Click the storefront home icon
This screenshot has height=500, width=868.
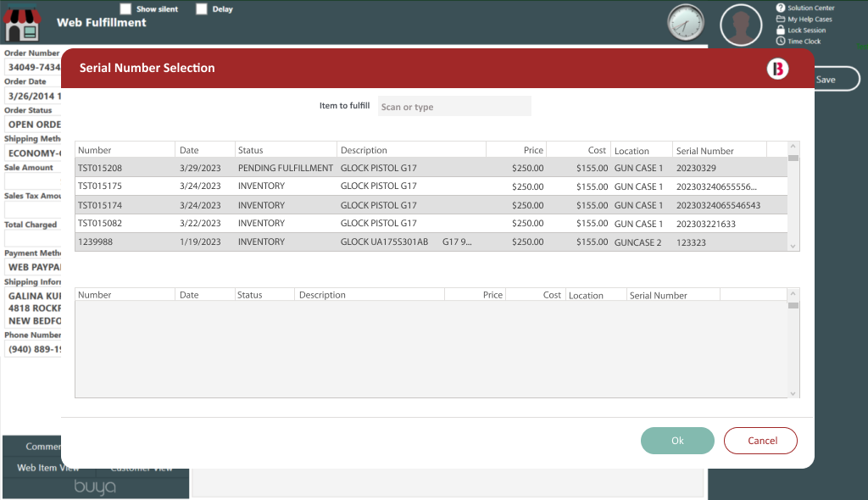[22, 24]
